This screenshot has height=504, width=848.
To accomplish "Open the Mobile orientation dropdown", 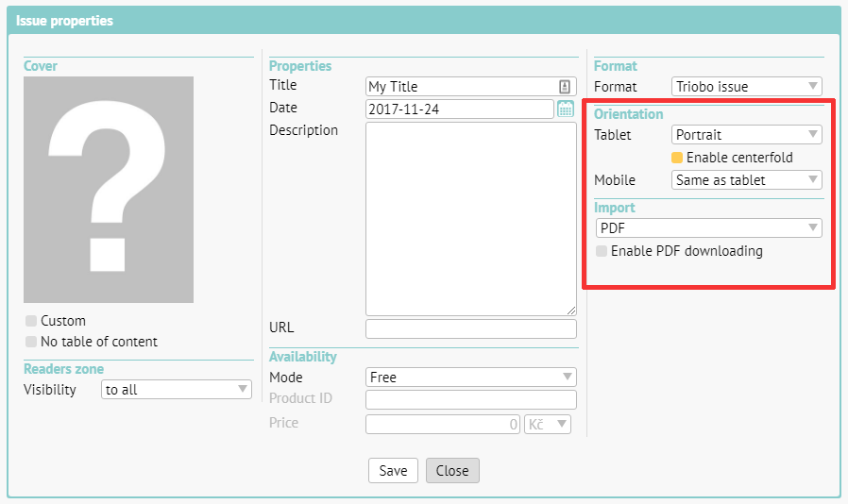I will click(746, 180).
